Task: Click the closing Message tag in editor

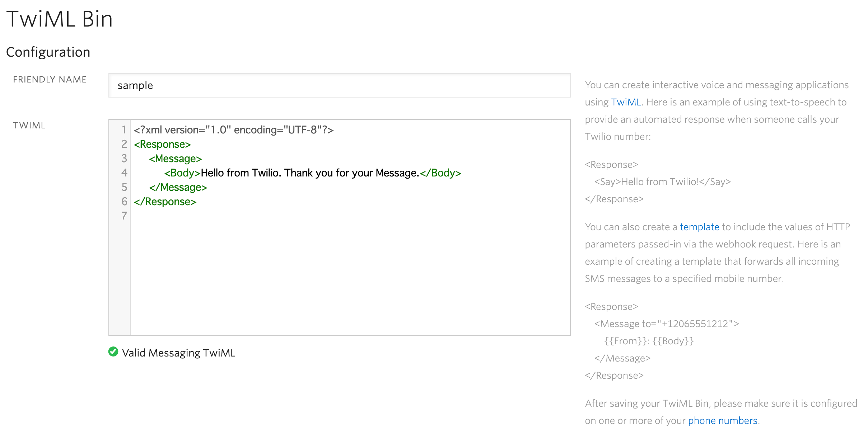Action: coord(178,187)
